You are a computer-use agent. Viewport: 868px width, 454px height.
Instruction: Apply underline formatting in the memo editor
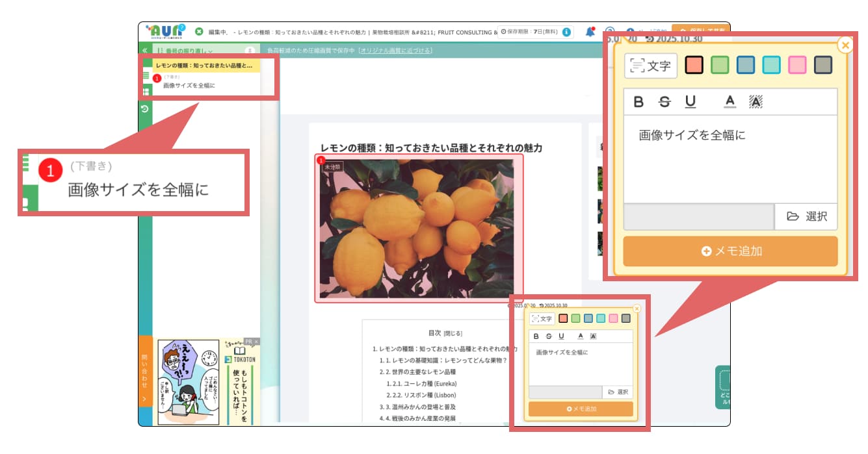coord(689,101)
